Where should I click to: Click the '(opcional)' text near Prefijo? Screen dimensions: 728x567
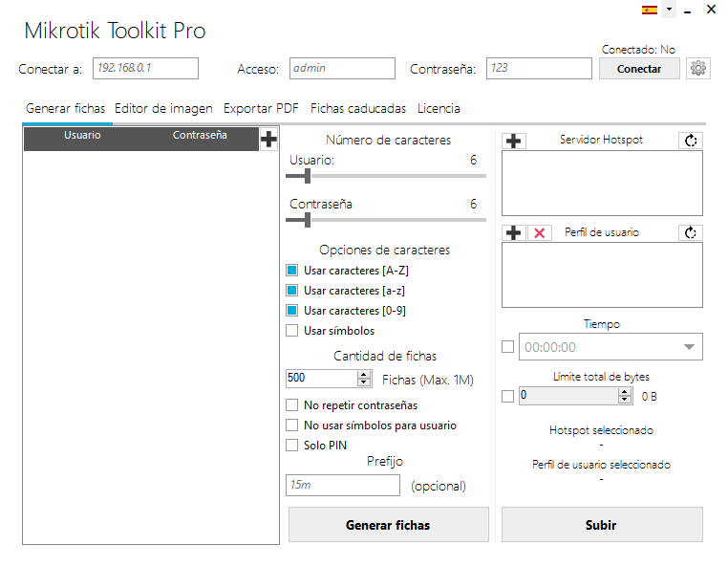[x=439, y=486]
